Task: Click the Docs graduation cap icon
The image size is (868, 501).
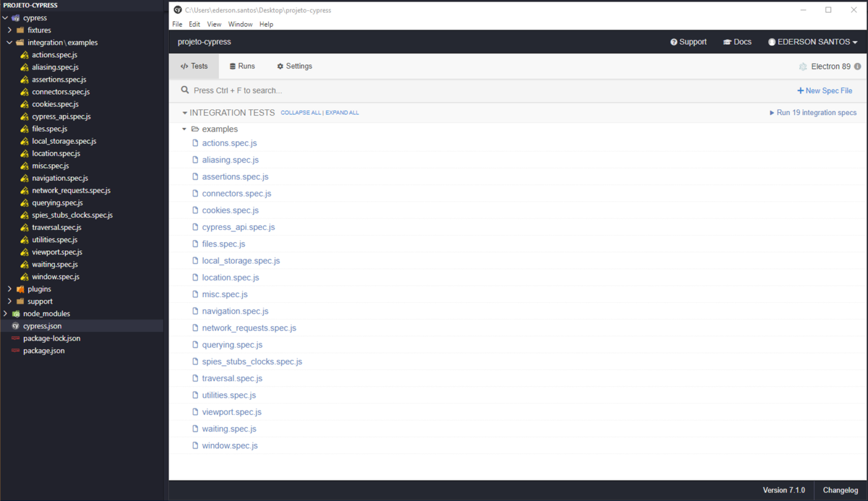Action: [727, 42]
